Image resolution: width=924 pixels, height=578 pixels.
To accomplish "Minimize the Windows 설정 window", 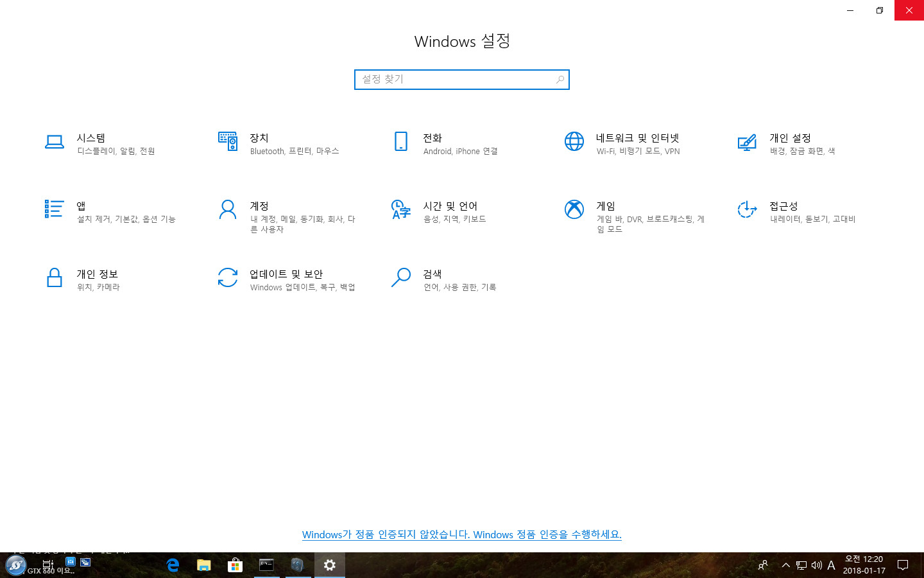I will coord(850,10).
